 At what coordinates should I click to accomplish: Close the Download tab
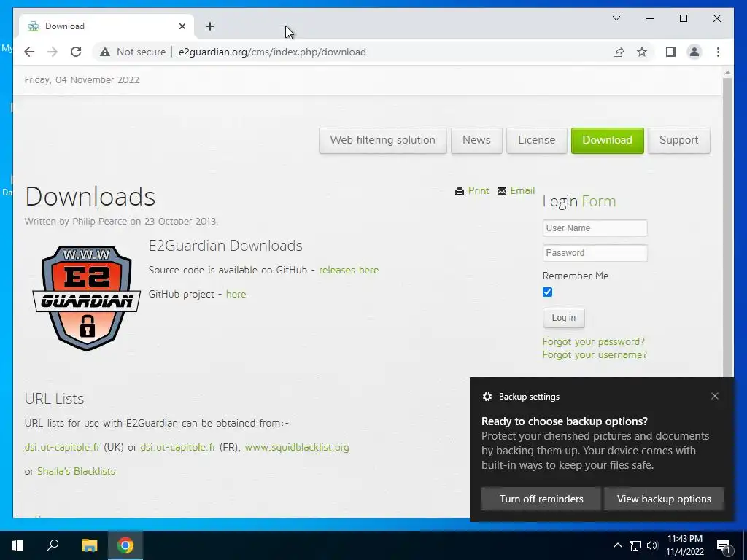[x=182, y=26]
